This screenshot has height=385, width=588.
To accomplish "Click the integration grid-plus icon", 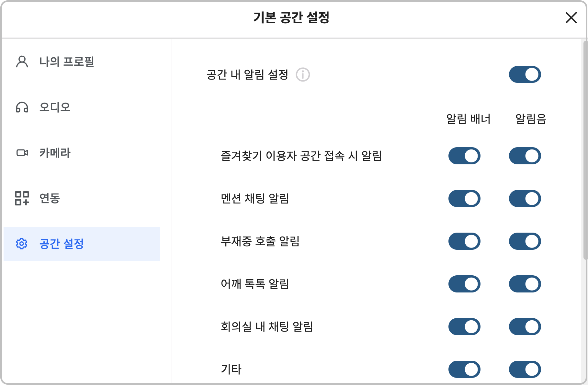I will pyautogui.click(x=22, y=198).
